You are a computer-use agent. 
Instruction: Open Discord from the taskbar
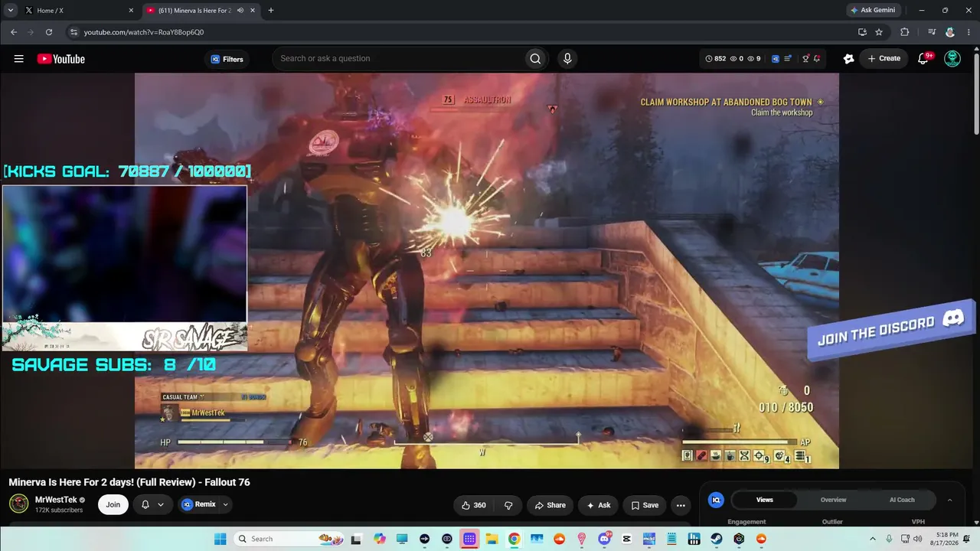[x=604, y=539]
